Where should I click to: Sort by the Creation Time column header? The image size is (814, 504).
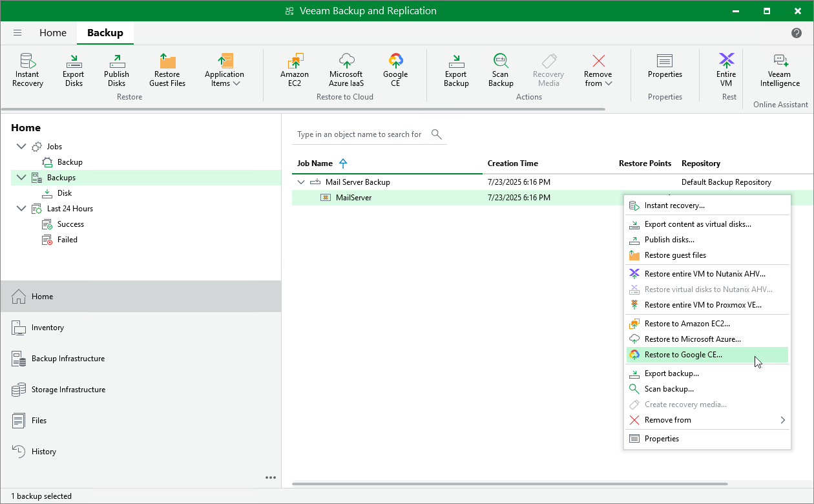coord(512,163)
